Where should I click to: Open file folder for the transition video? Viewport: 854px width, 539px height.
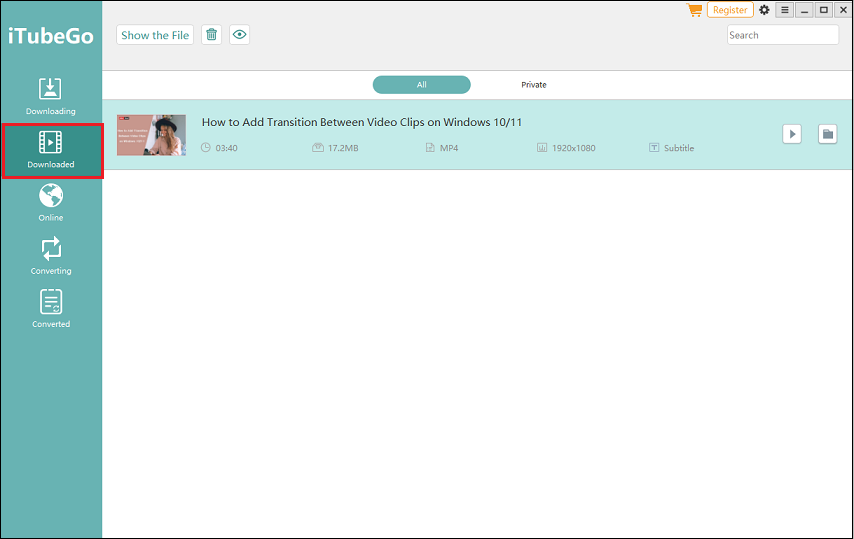click(x=827, y=134)
